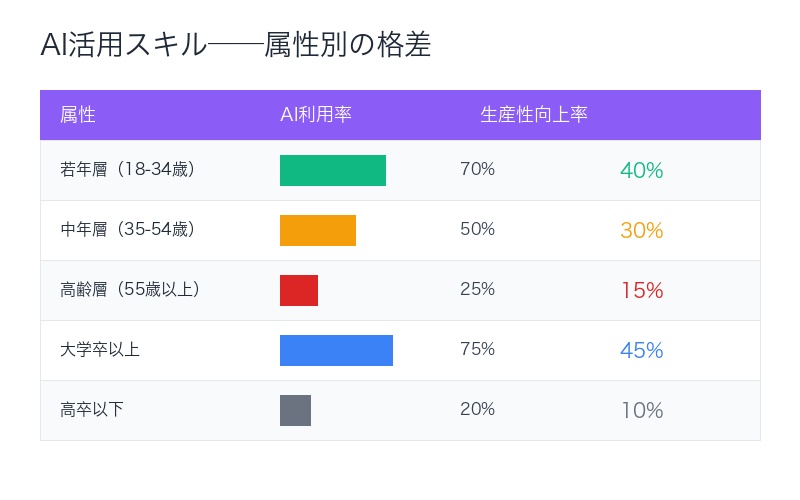Click the orange 30% productivity value
800x500 pixels.
pos(641,231)
